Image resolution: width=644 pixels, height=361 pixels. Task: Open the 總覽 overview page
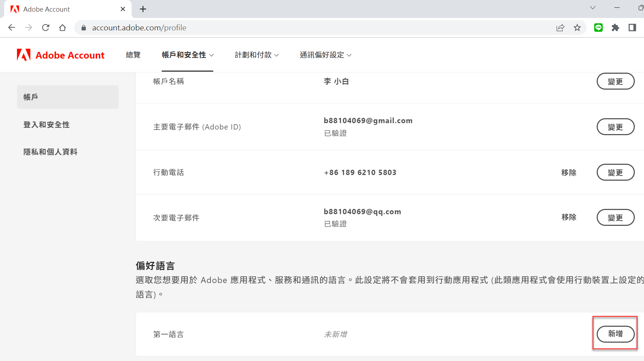133,55
